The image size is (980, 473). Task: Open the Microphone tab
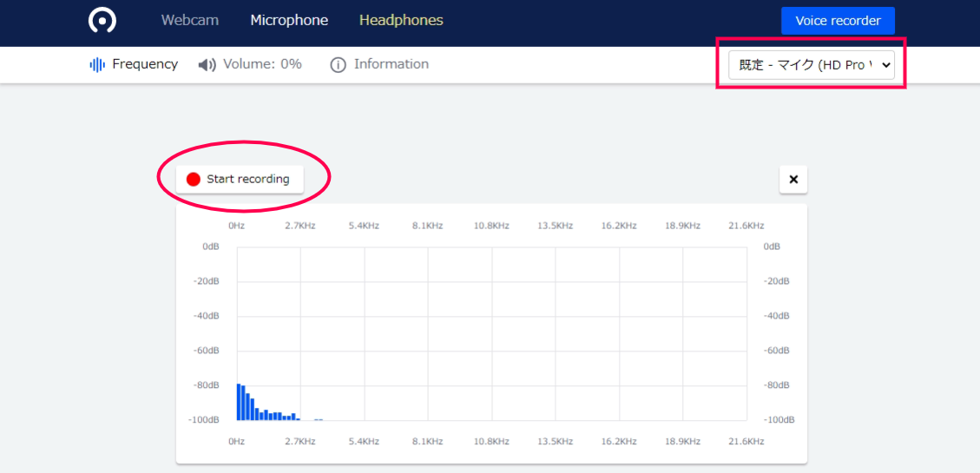tap(289, 20)
